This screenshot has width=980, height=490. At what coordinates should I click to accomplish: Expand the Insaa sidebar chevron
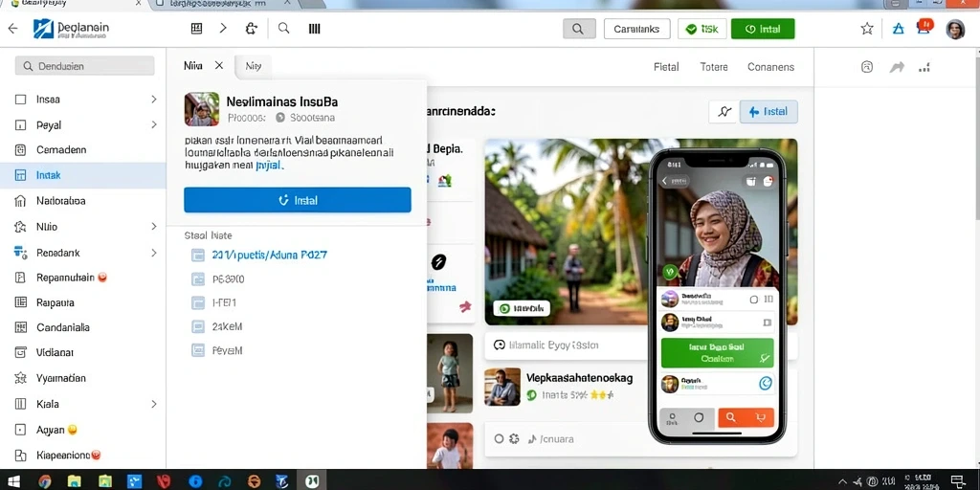click(x=154, y=100)
